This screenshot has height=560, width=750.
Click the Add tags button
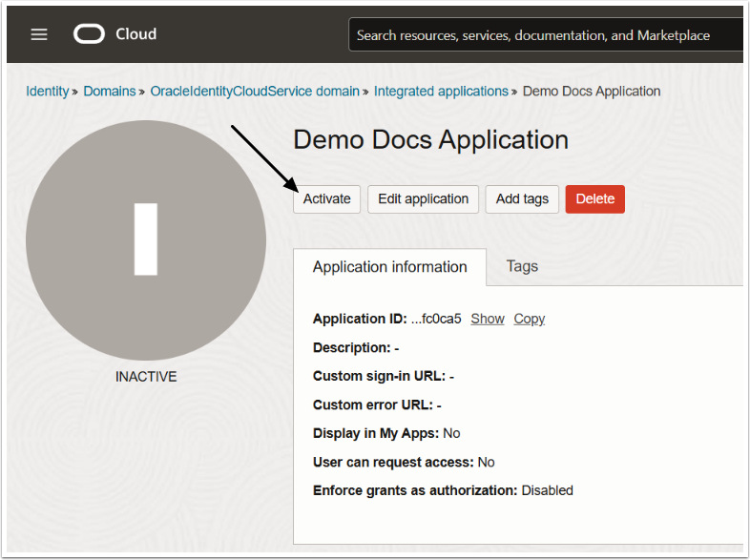(522, 199)
